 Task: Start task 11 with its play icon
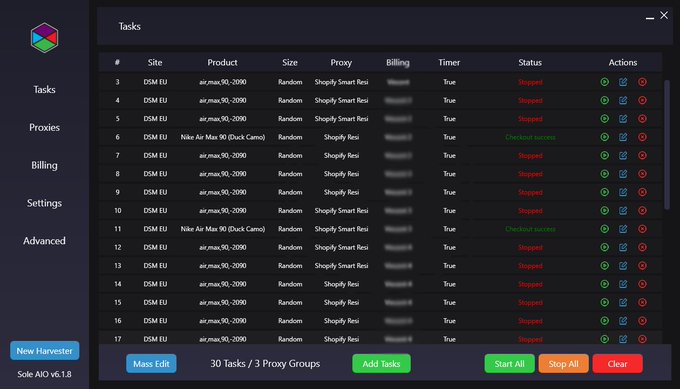(x=605, y=229)
